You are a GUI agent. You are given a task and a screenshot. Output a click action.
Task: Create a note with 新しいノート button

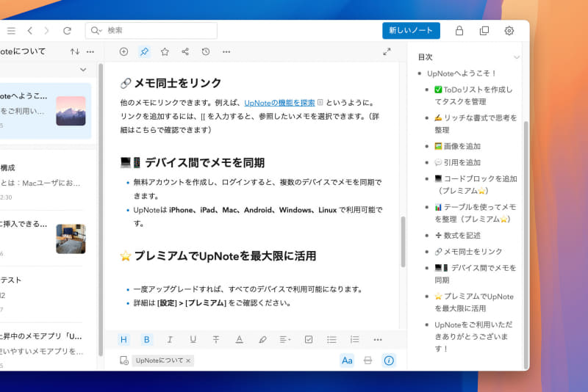(411, 30)
